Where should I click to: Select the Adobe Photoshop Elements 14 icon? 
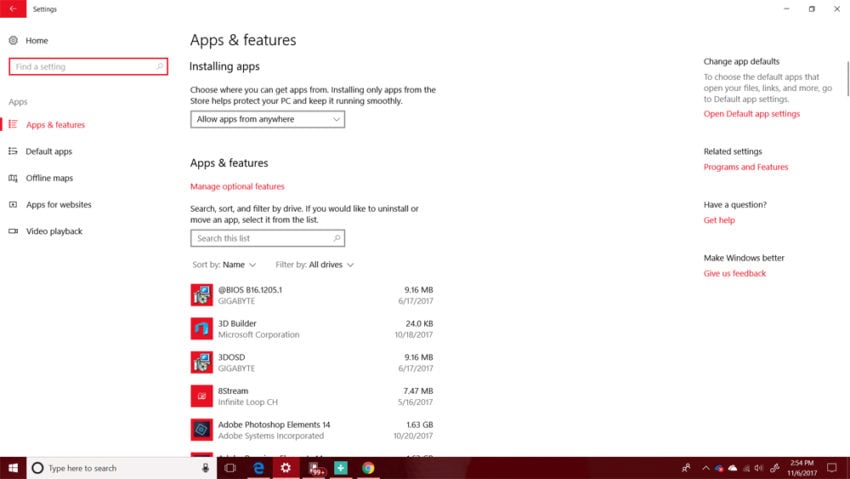click(202, 430)
